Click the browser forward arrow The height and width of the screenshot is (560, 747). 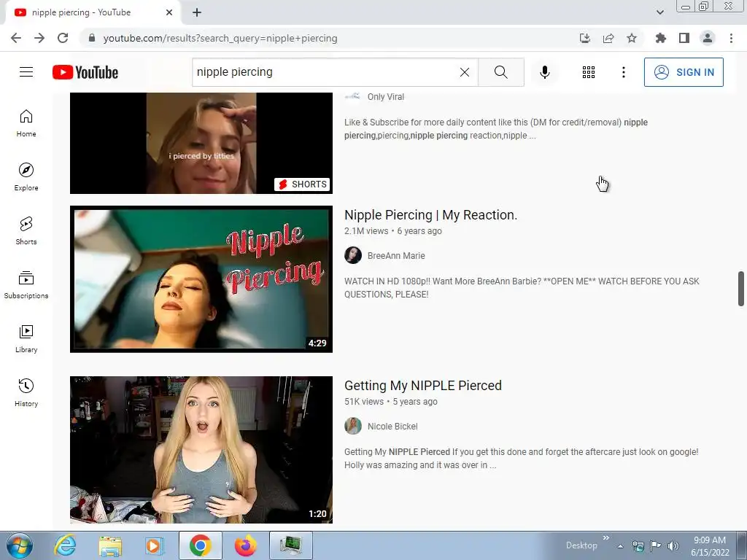tap(39, 38)
